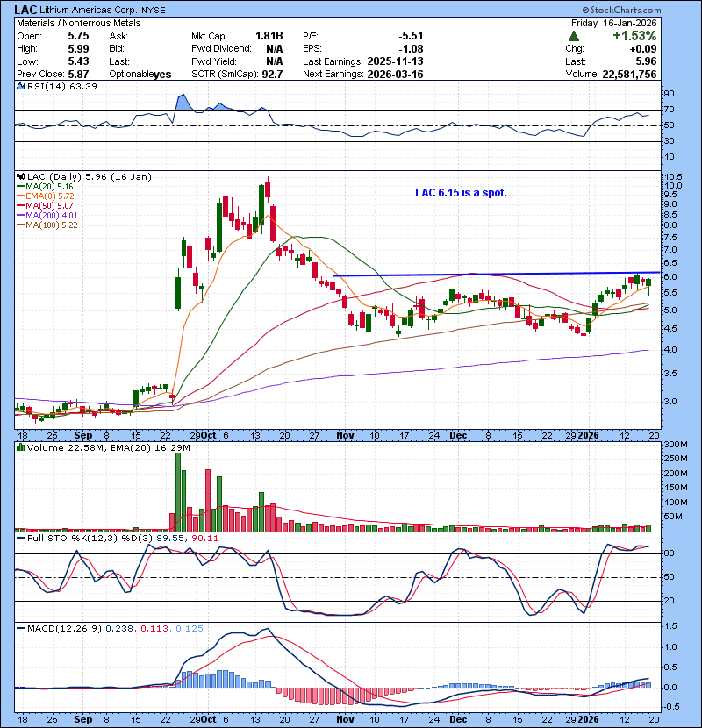Click the MACD signal value 0.113

[154, 629]
